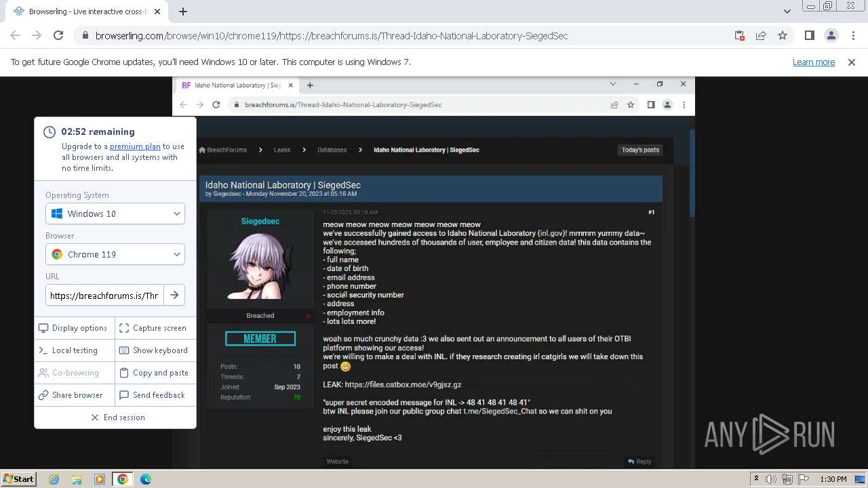This screenshot has height=488, width=868.
Task: Click Share browser
Action: [x=74, y=395]
